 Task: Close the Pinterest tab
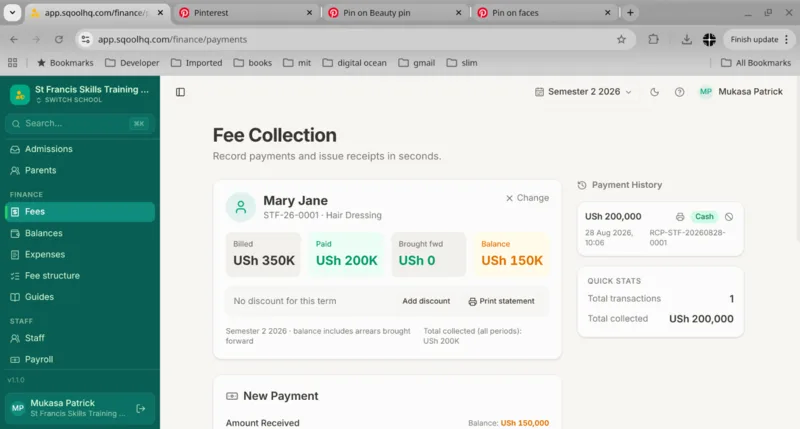[309, 13]
